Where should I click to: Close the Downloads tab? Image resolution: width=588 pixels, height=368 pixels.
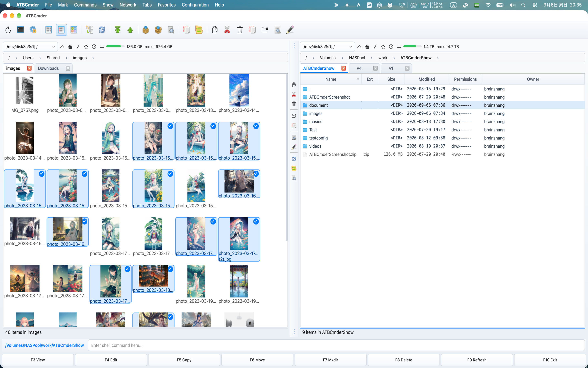click(x=68, y=68)
